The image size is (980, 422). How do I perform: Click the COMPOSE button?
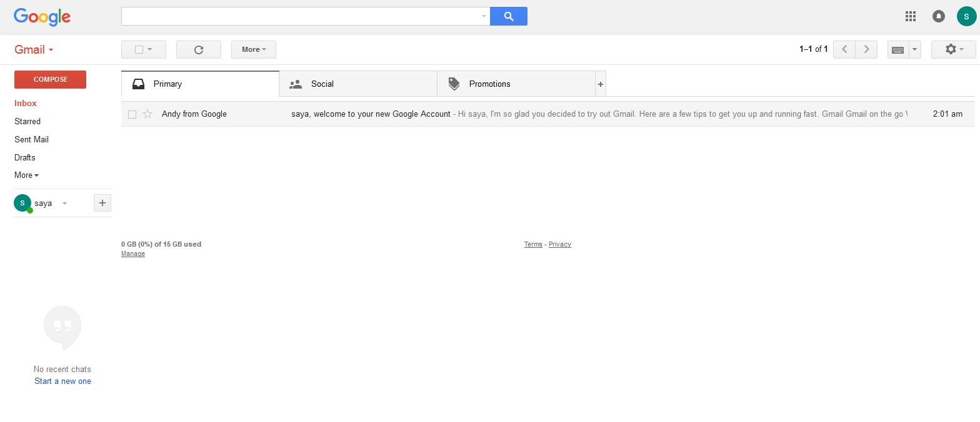point(51,79)
